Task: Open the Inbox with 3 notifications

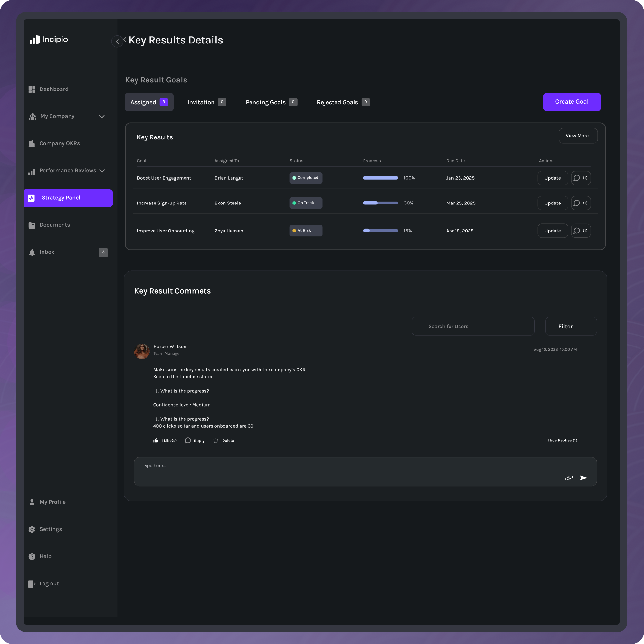Action: [x=47, y=252]
